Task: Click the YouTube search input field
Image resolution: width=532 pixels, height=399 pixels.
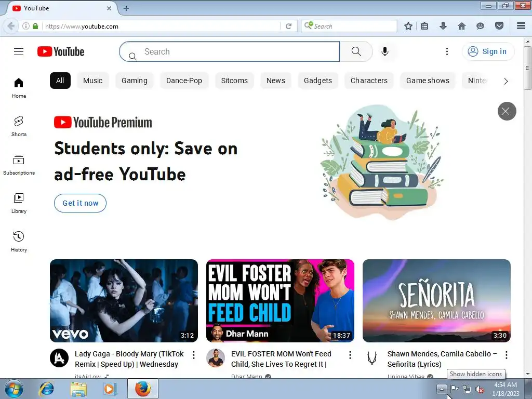Action: [x=229, y=51]
